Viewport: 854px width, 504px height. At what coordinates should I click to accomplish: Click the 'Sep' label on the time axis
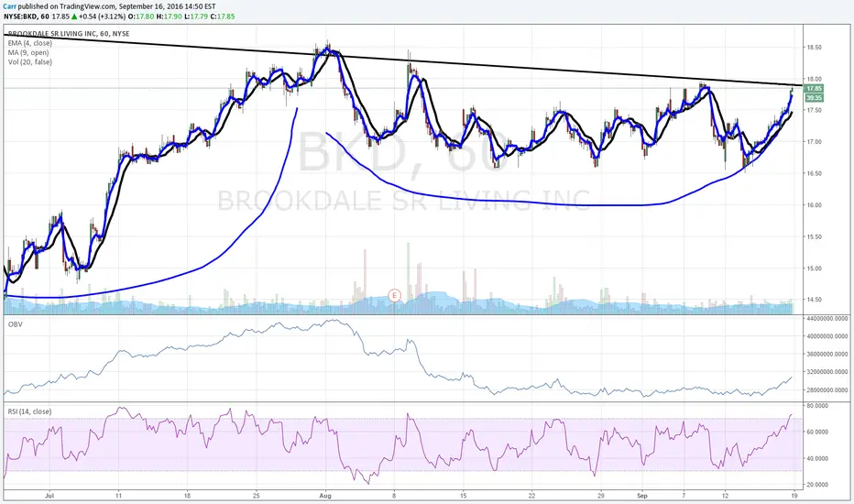pos(642,496)
